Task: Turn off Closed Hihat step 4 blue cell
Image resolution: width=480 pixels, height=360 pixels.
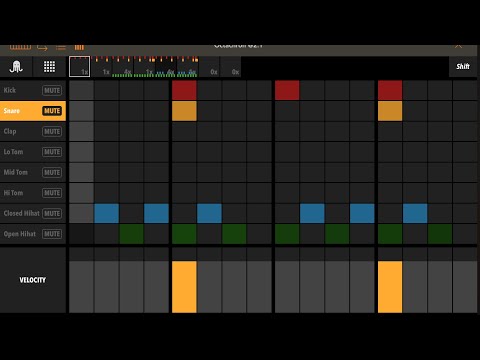Action: [x=156, y=213]
